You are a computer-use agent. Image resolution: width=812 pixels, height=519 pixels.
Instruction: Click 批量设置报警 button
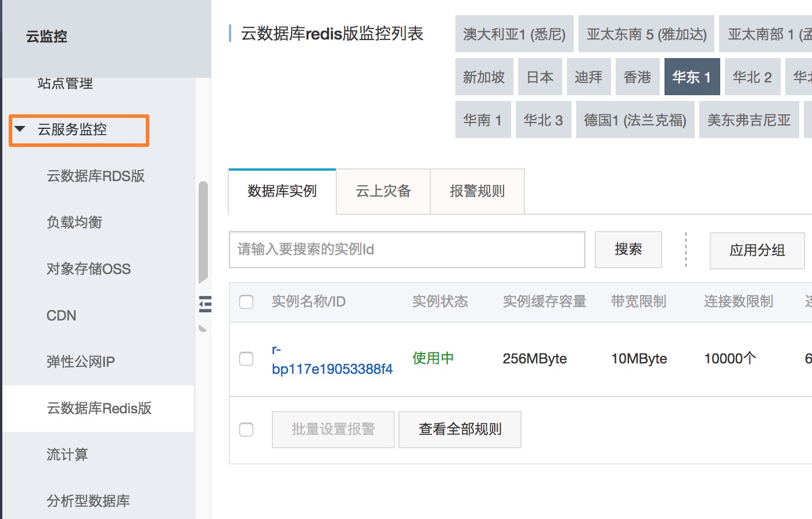tap(333, 430)
